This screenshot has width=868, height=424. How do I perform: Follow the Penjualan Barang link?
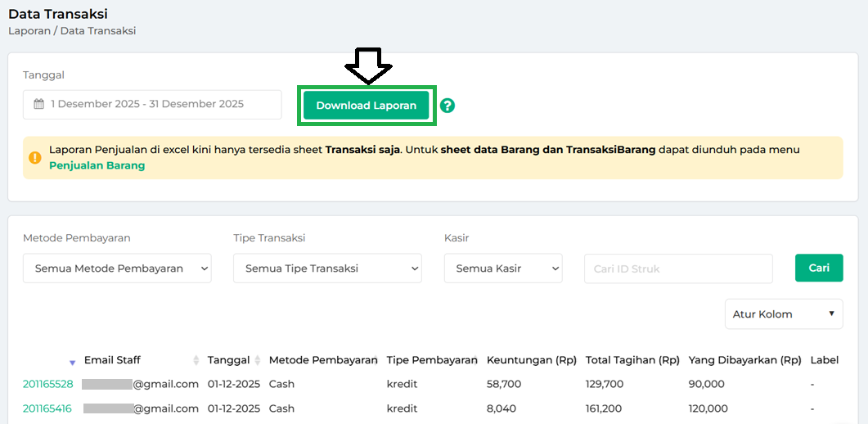(x=97, y=165)
